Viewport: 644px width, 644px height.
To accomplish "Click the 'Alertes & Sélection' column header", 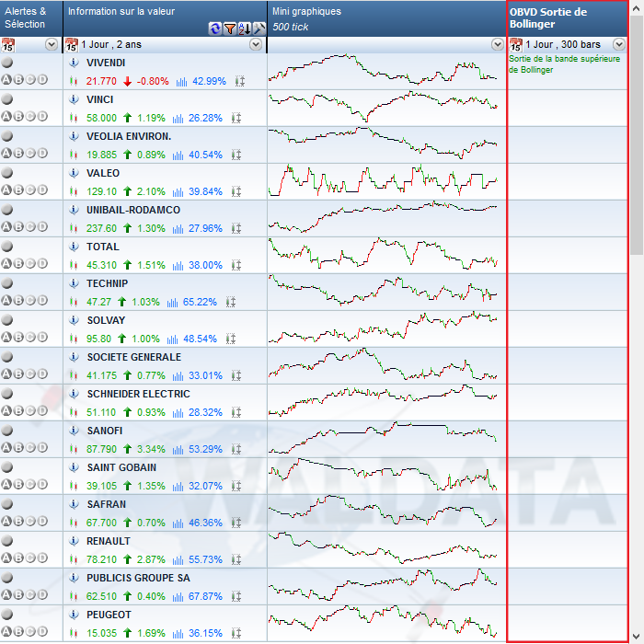I will 31,18.
